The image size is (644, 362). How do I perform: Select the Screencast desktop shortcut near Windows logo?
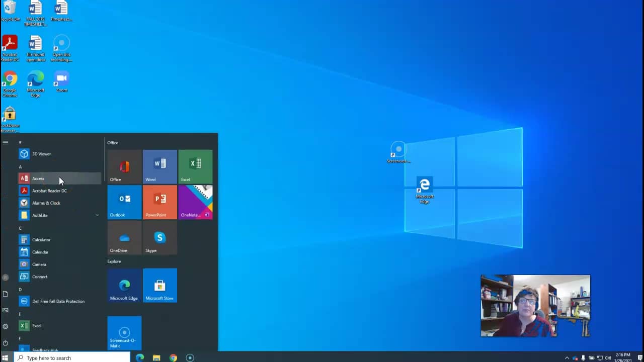(398, 152)
